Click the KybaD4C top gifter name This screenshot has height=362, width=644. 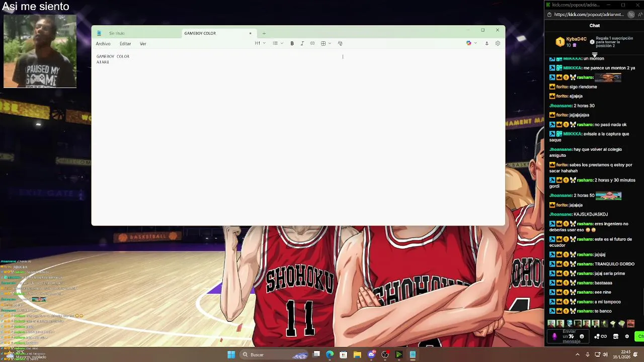[x=576, y=39]
